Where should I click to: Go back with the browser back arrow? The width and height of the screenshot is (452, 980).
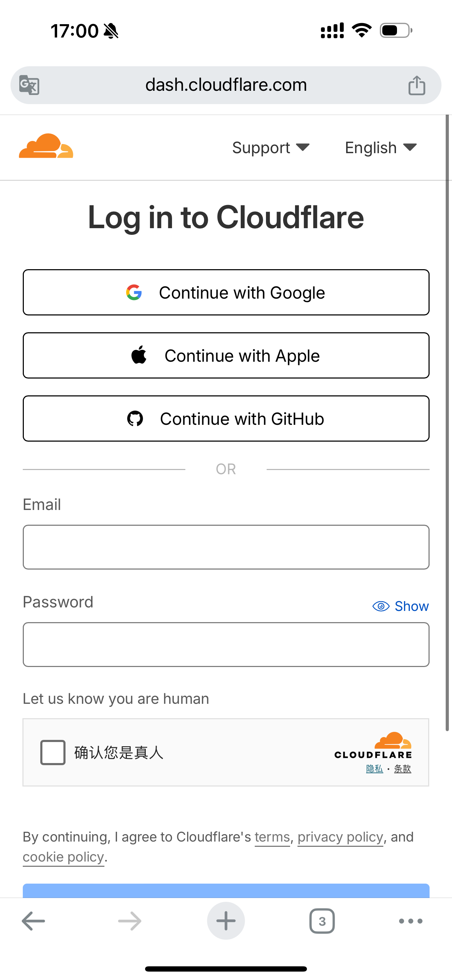(x=34, y=921)
